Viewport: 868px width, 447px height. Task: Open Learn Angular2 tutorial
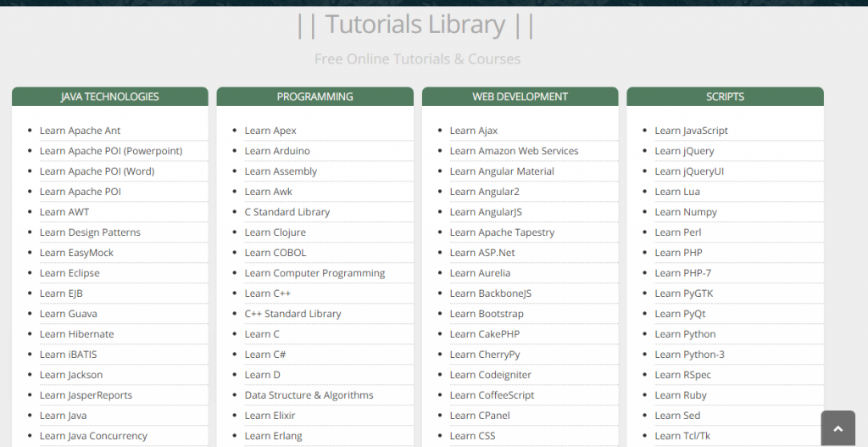click(484, 192)
